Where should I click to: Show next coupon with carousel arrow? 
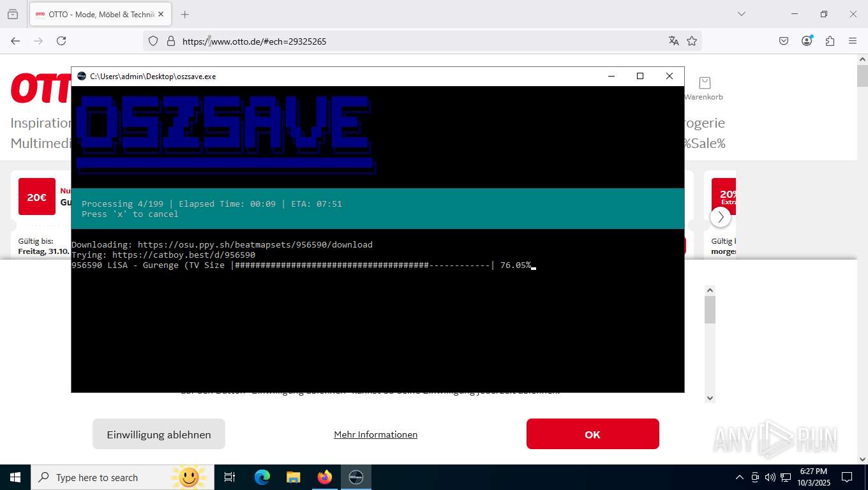(x=721, y=217)
